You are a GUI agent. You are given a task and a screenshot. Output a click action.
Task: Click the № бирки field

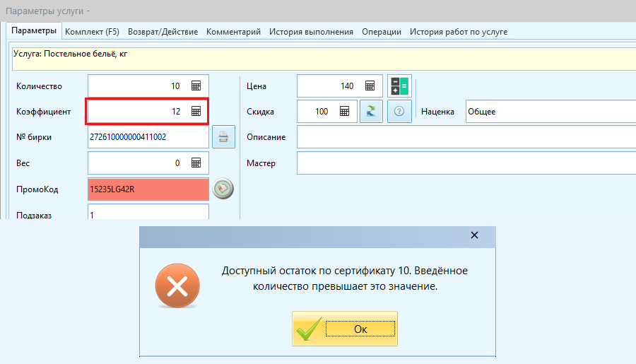click(148, 136)
